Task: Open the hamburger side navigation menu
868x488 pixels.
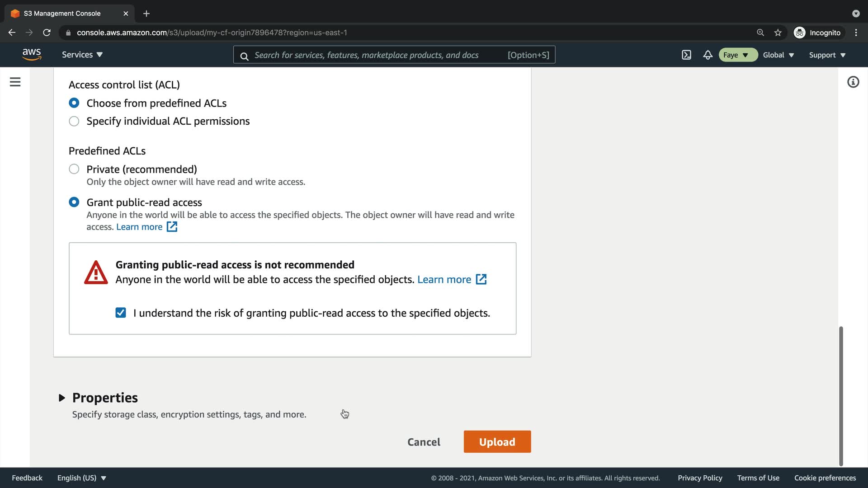Action: pyautogui.click(x=15, y=82)
